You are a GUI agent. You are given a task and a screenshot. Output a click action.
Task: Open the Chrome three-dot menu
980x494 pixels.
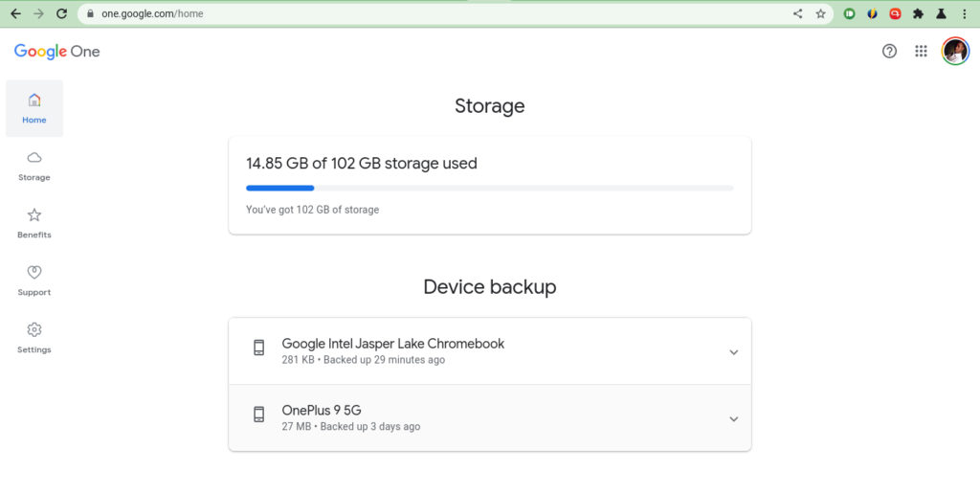point(965,13)
